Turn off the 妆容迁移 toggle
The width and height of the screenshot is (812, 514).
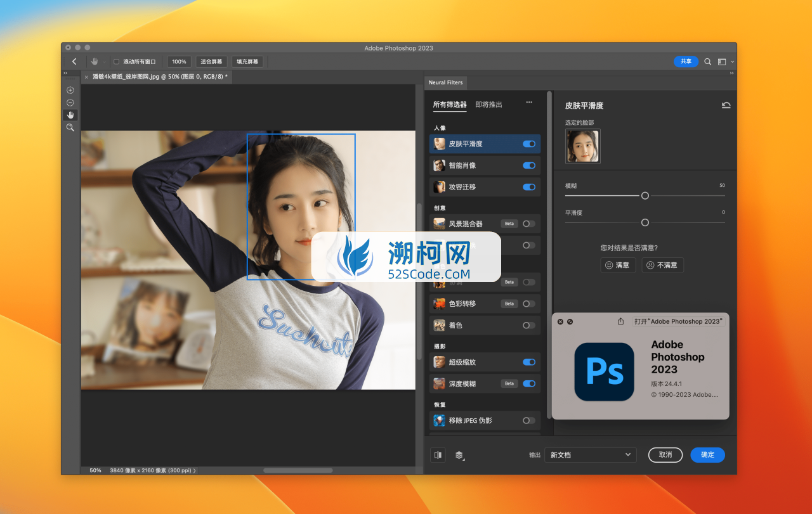coord(529,187)
